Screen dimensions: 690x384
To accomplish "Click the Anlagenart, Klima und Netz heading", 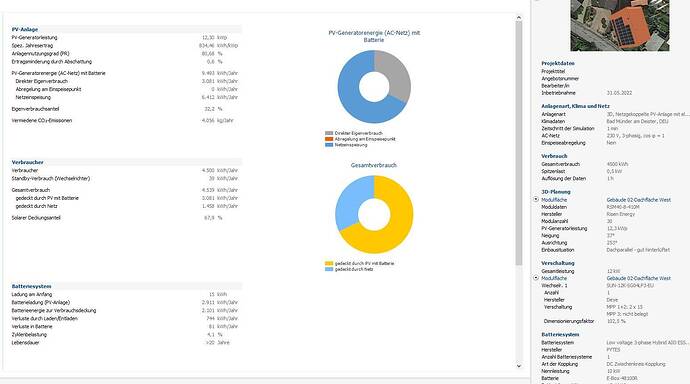I will 575,106.
